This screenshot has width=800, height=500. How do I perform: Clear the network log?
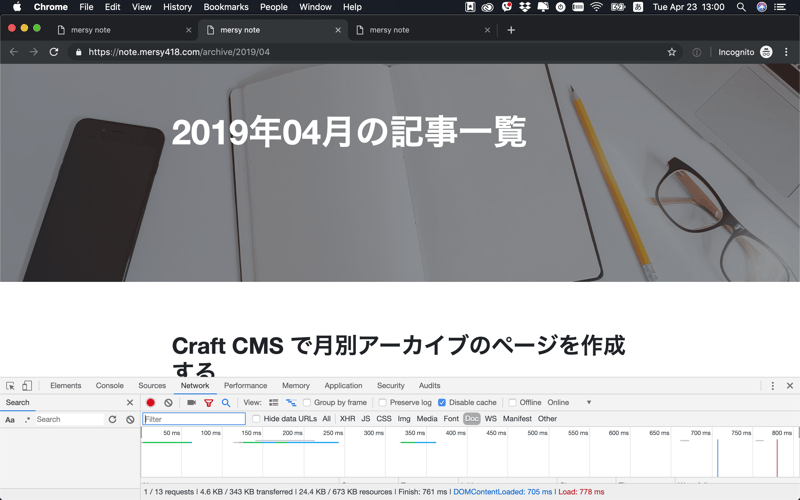pos(168,403)
